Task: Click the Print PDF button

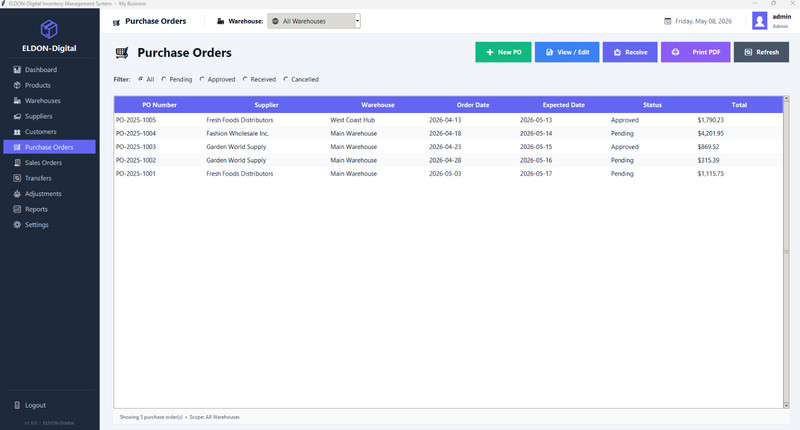Action: (x=695, y=52)
